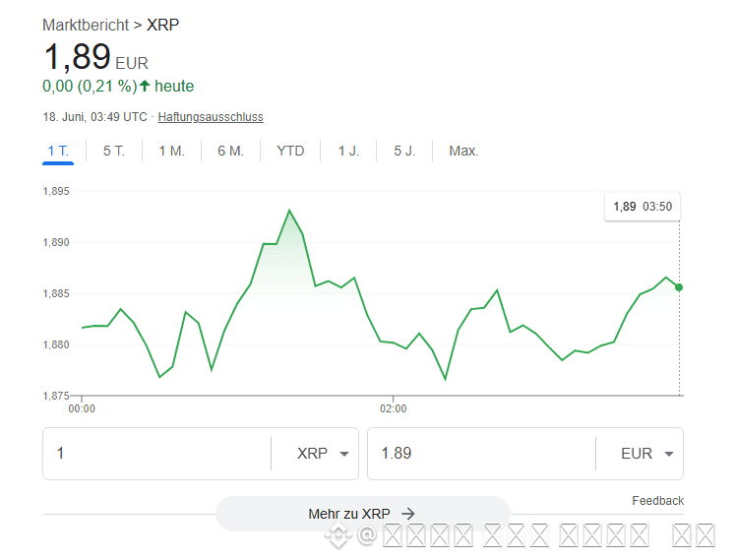This screenshot has width=735, height=560.
Task: View the 5 J. chart range
Action: [404, 151]
